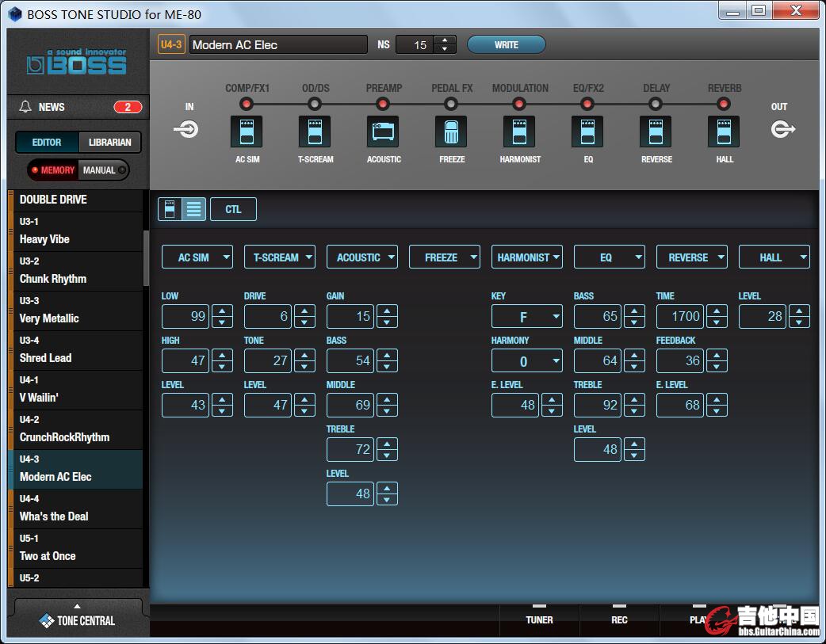Viewport: 826px width, 644px height.
Task: Click the AC SIM pedal icon
Action: 247,131
